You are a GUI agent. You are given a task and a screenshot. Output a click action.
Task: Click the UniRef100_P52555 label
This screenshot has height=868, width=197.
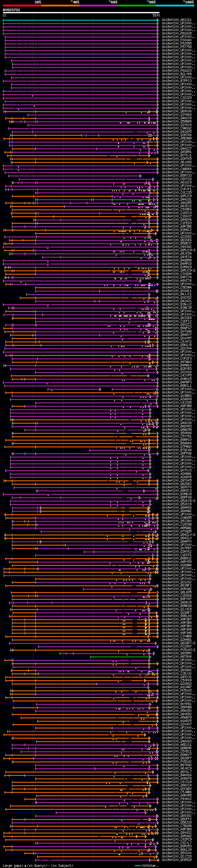click(177, 43)
